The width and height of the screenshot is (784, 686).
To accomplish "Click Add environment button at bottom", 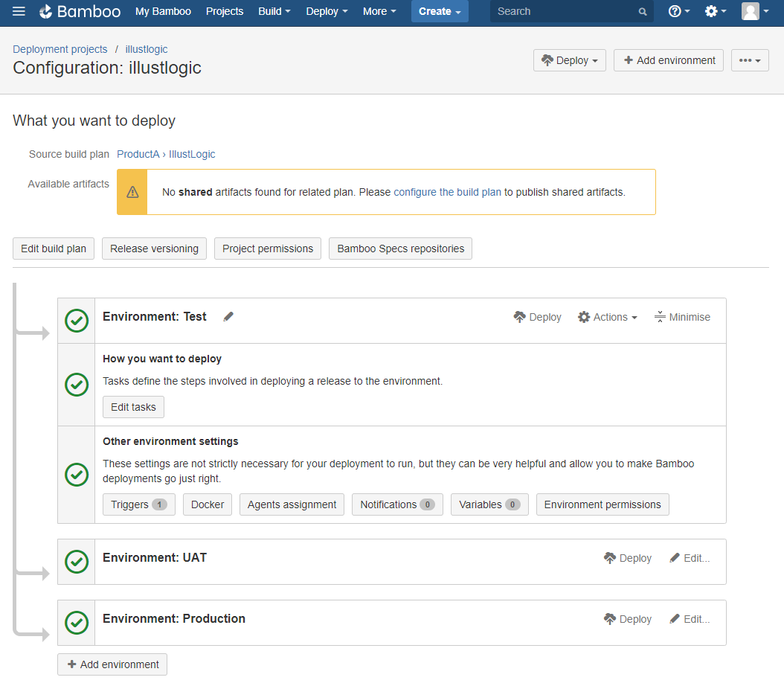I will click(x=112, y=664).
